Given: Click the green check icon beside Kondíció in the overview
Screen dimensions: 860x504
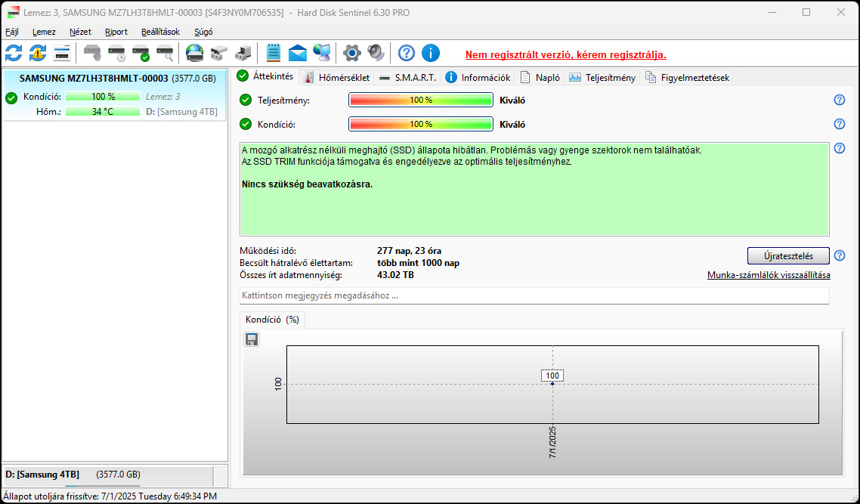Looking at the screenshot, I should [x=246, y=125].
